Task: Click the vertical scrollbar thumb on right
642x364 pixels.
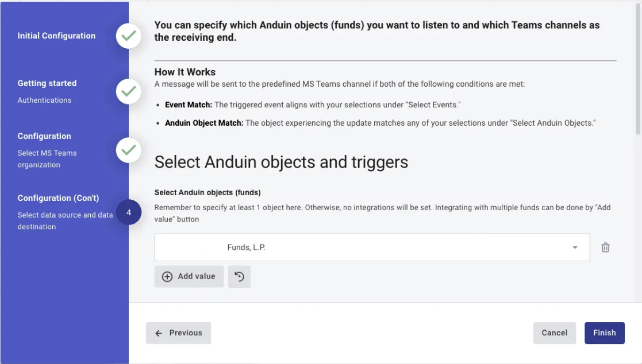Action: pos(638,69)
